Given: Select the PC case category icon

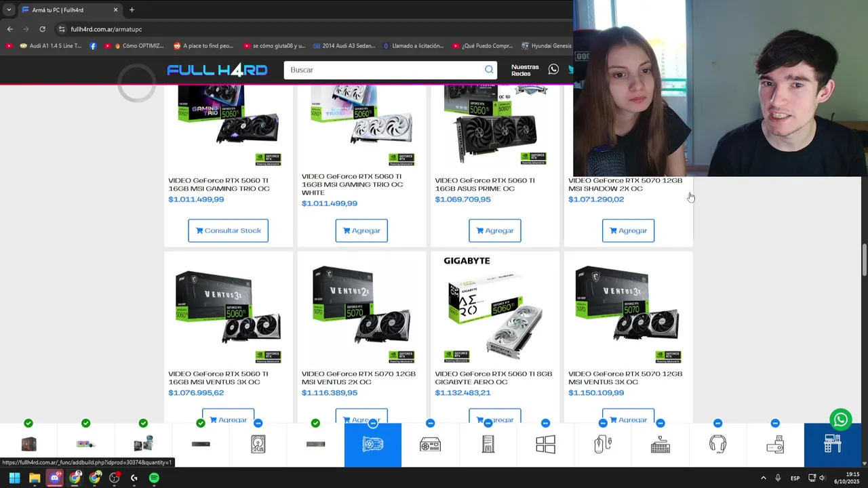Looking at the screenshot, I should (x=488, y=445).
